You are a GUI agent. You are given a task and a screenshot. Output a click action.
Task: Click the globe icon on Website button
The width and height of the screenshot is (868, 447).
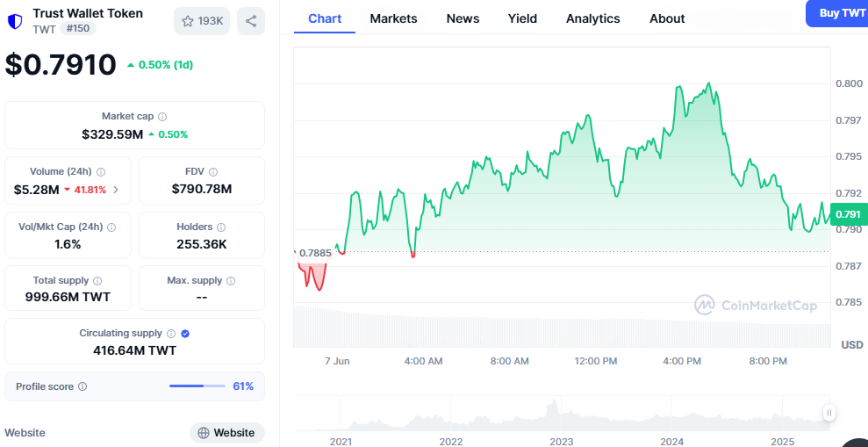click(x=203, y=433)
